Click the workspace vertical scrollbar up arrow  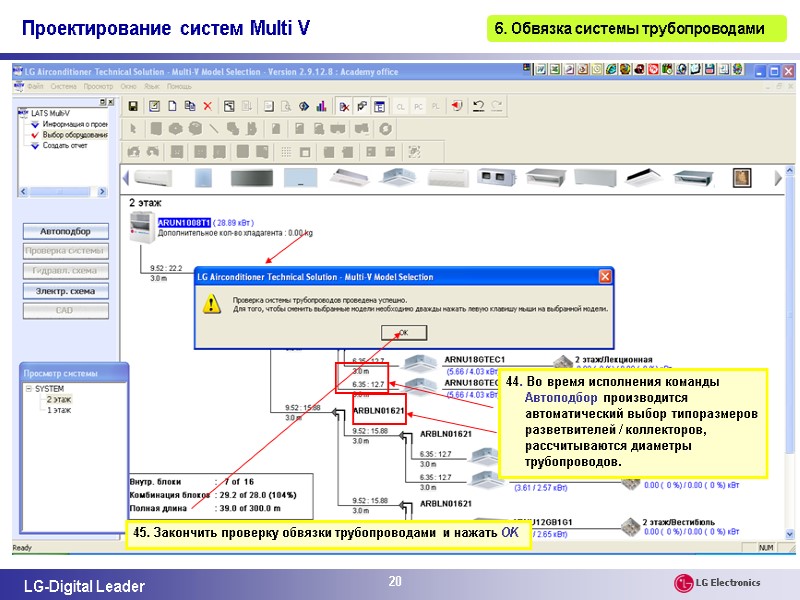pyautogui.click(x=790, y=170)
